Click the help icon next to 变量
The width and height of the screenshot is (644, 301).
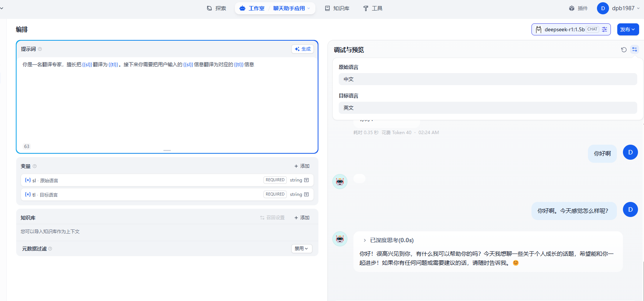[x=35, y=166]
